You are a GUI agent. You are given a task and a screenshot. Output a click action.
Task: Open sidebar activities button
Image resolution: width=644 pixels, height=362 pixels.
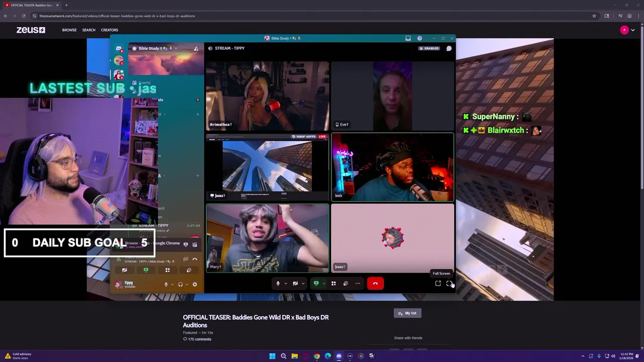coord(168,270)
